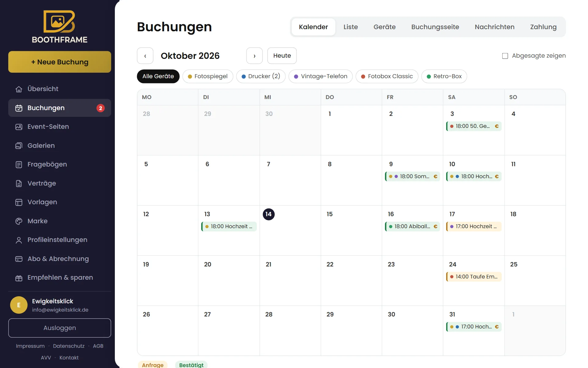Click the Ewigkeitsklick avatar circle
The height and width of the screenshot is (368, 588).
point(19,305)
